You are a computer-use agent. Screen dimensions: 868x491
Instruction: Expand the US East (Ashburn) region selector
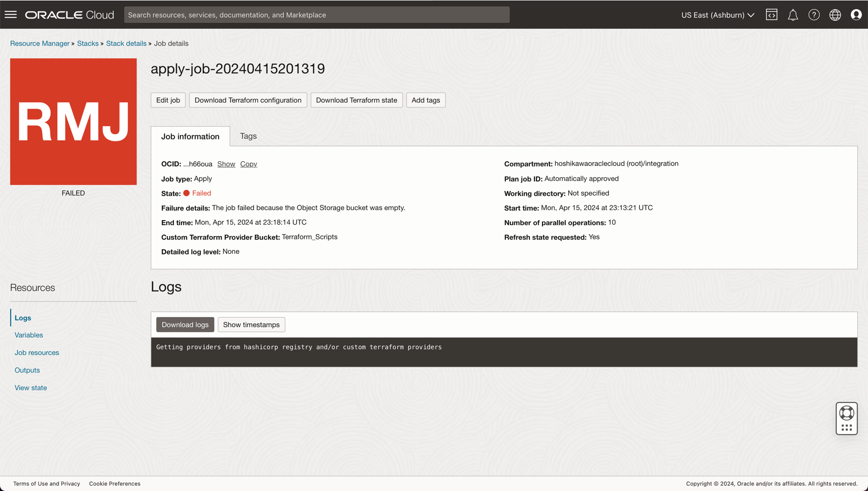(718, 15)
